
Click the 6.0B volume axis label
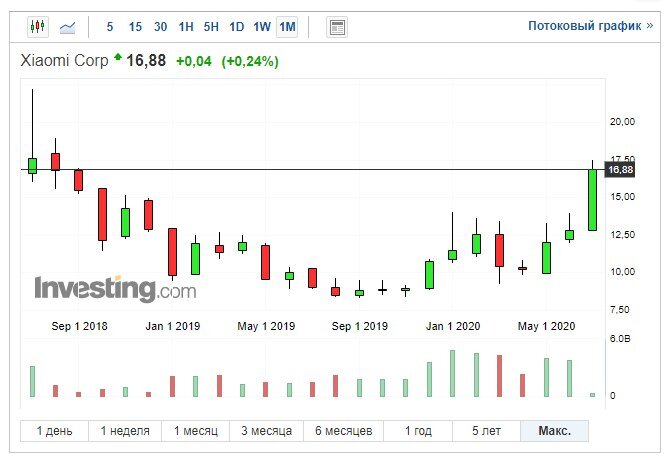point(620,339)
